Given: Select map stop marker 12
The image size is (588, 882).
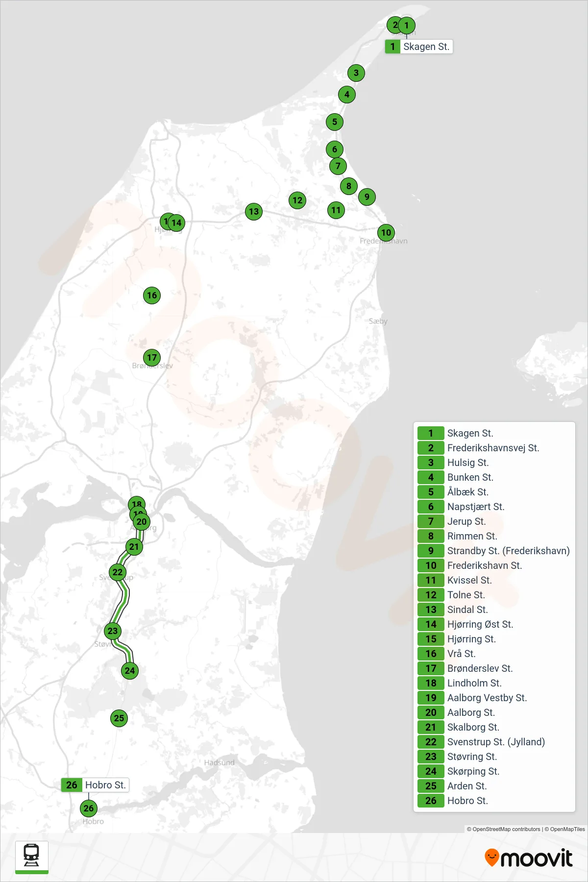Looking at the screenshot, I should point(297,200).
